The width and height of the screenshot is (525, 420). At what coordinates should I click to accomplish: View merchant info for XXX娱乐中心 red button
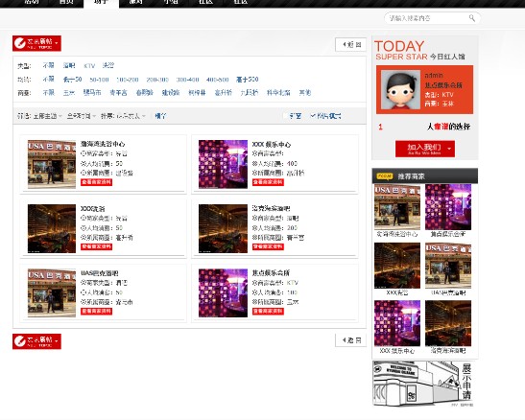point(268,182)
